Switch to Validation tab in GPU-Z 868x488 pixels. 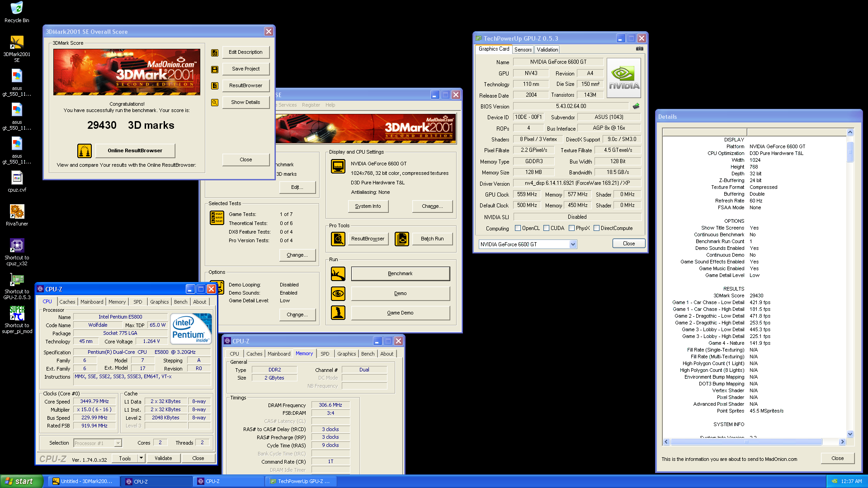[x=547, y=50]
